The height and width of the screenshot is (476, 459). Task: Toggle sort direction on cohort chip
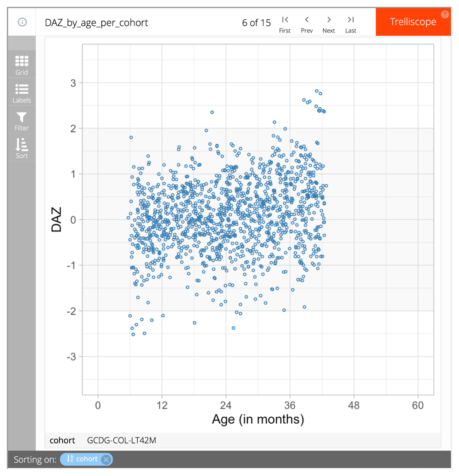coord(70,459)
